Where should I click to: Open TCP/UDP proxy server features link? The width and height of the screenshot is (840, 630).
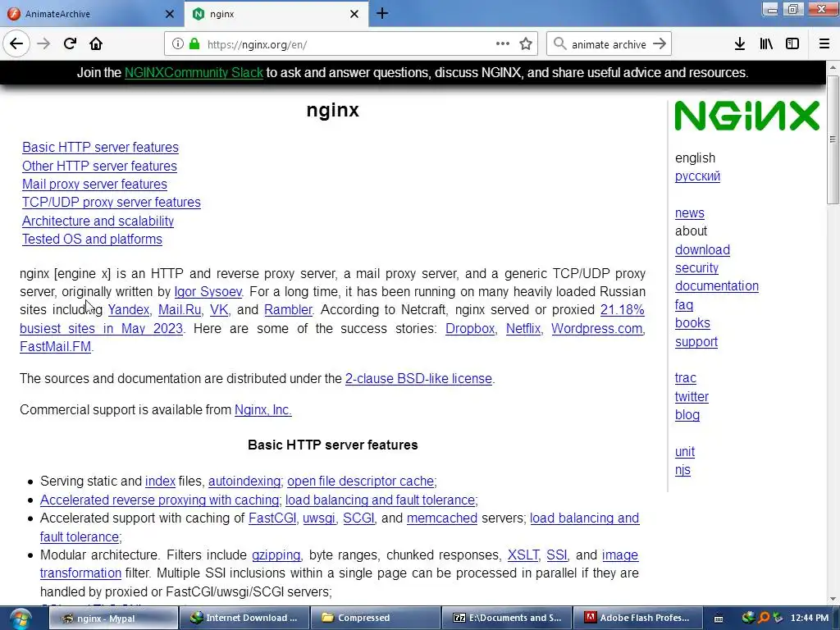[111, 203]
